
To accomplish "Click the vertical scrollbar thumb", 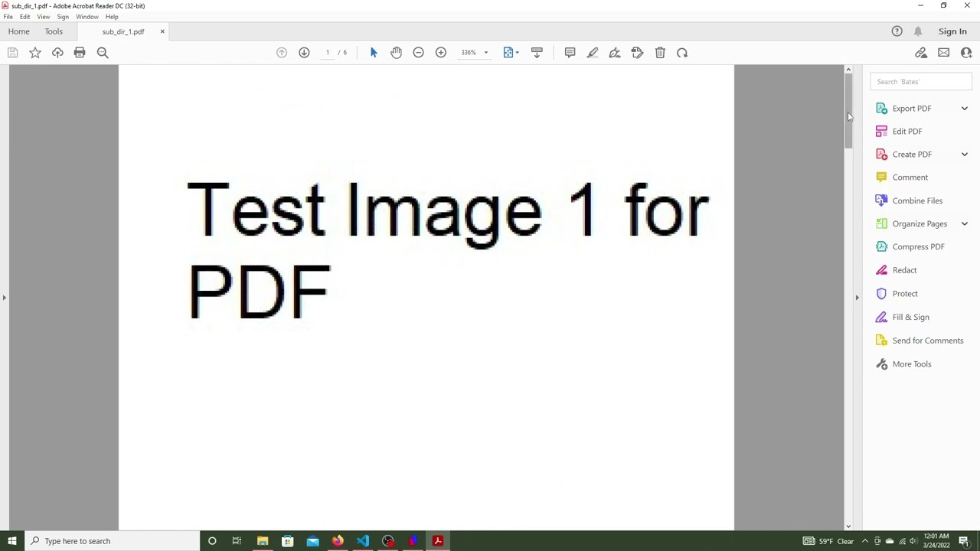I will pyautogui.click(x=848, y=111).
